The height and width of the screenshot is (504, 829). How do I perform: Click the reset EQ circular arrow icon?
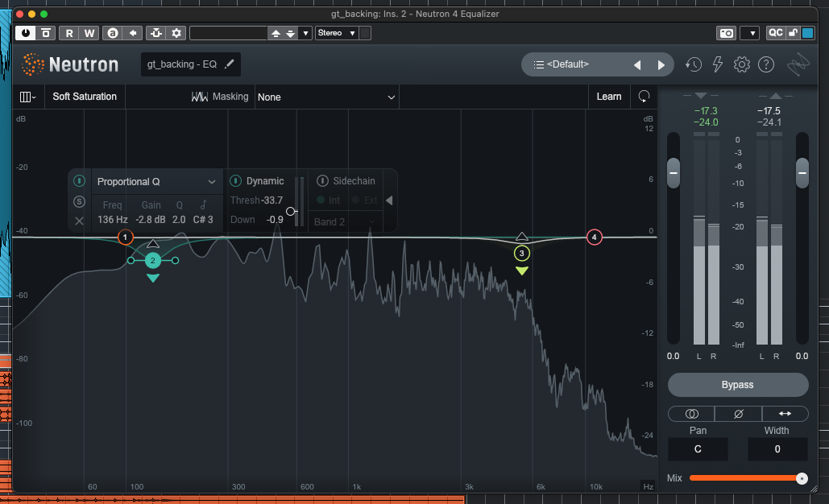click(x=644, y=97)
